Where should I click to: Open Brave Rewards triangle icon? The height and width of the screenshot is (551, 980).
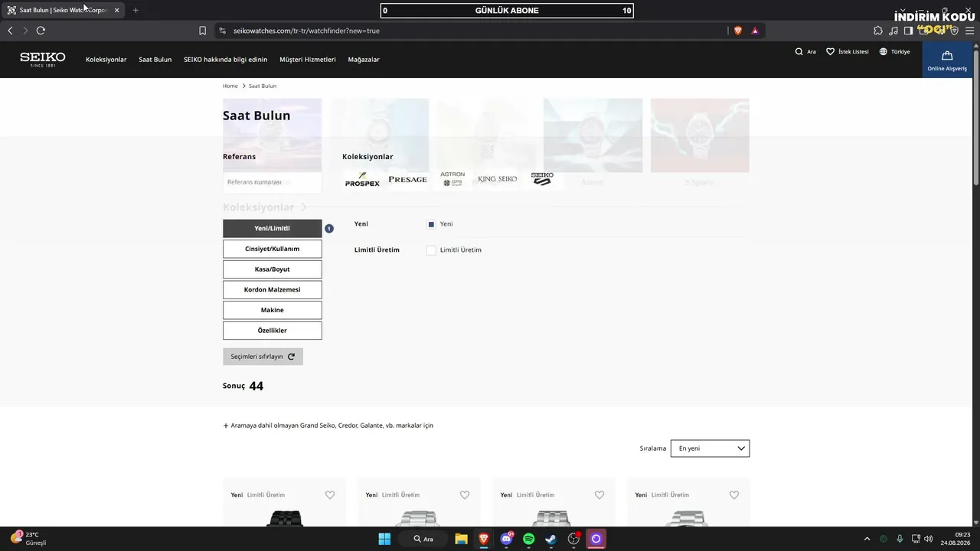pyautogui.click(x=755, y=31)
